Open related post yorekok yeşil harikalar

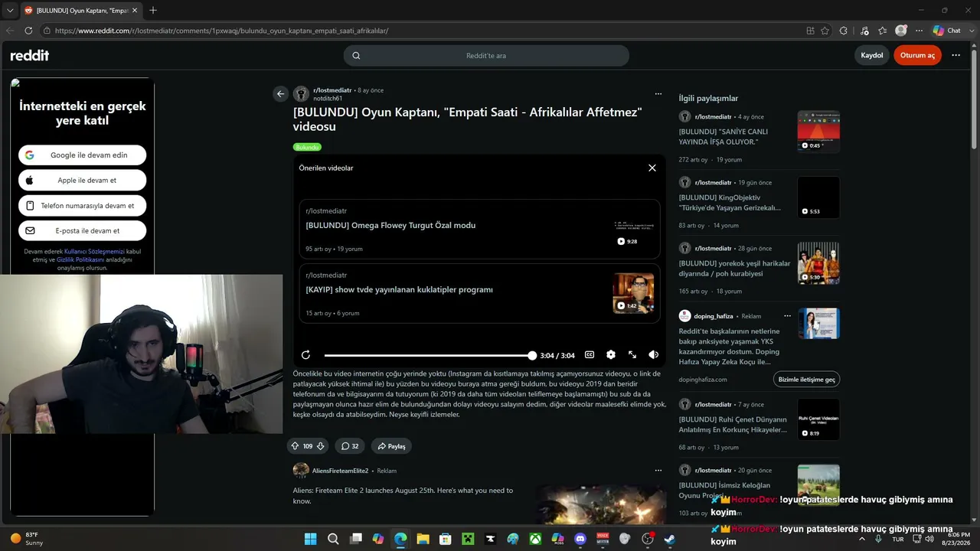tap(734, 268)
